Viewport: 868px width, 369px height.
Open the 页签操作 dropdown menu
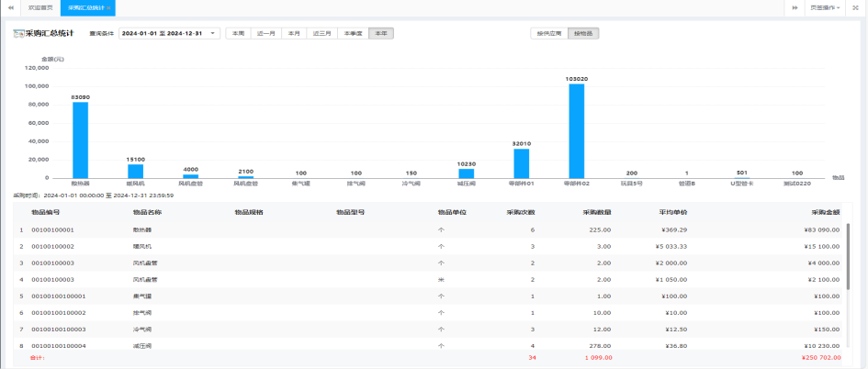pos(825,7)
